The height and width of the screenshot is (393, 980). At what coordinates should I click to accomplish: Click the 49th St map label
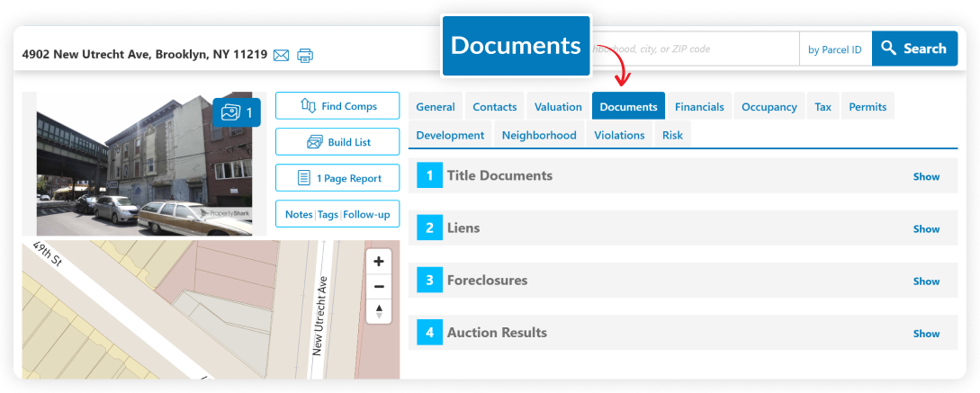click(x=48, y=255)
